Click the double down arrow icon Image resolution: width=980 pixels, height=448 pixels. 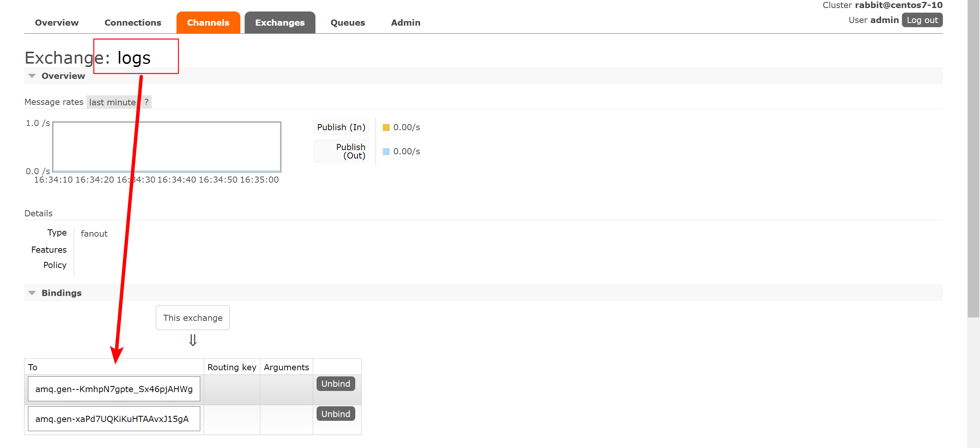tap(193, 340)
